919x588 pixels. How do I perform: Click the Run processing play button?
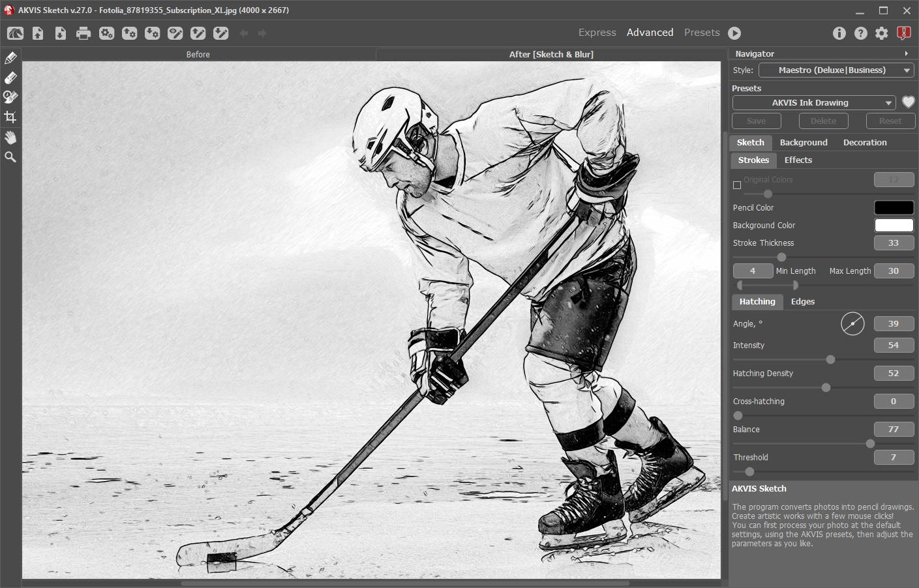click(x=734, y=33)
